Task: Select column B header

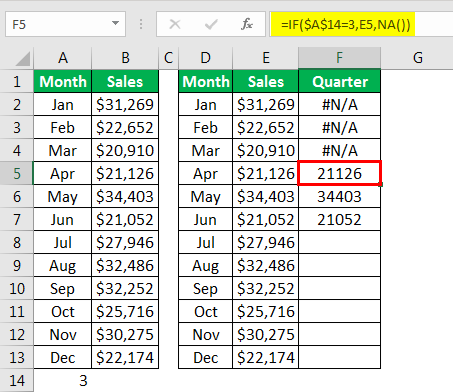Action: tap(125, 58)
